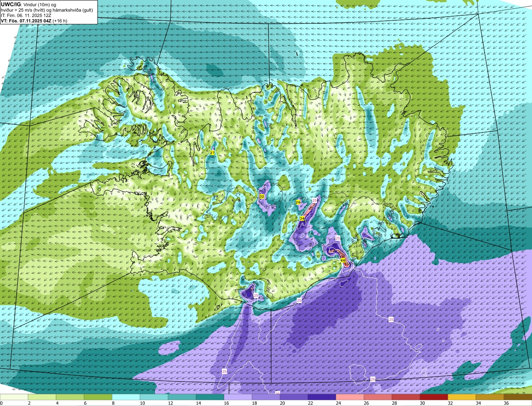Select the yellow gust marker showing 32
This screenshot has height=406, width=532.
point(262,196)
